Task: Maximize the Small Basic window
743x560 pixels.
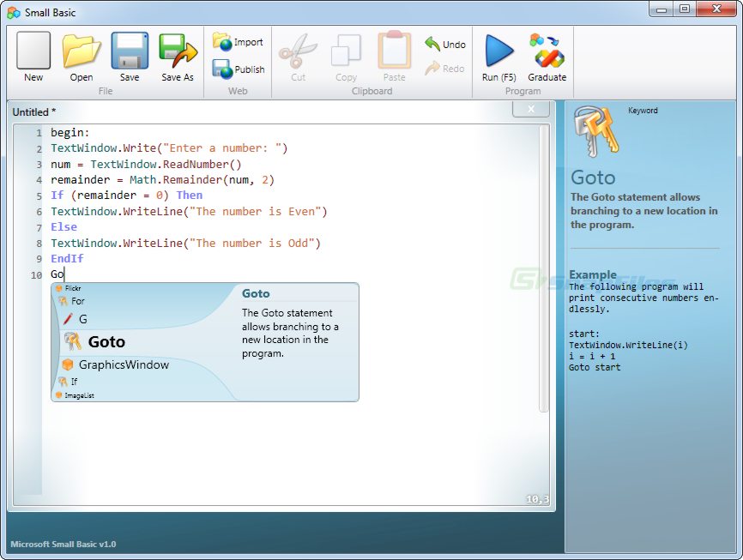Action: click(x=685, y=9)
